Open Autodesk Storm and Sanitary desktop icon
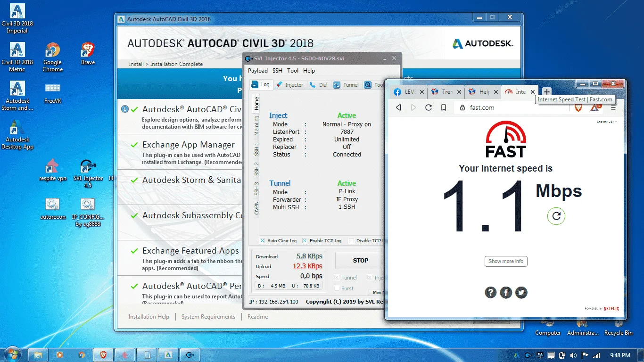The image size is (644, 362). click(17, 96)
